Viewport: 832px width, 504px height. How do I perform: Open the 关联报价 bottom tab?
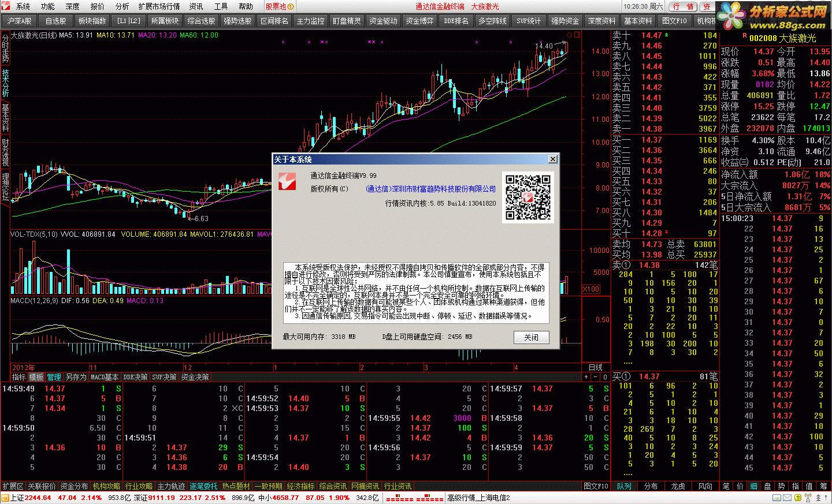(42, 486)
